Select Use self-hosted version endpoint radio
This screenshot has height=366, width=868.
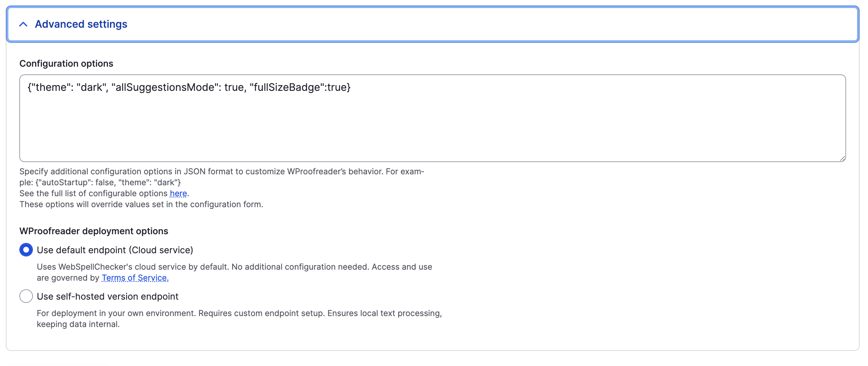pyautogui.click(x=26, y=296)
